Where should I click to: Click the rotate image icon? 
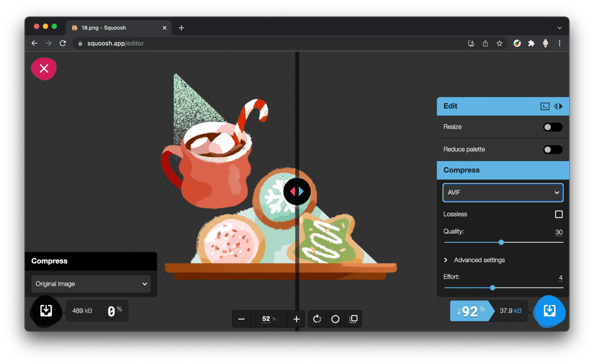click(x=317, y=319)
